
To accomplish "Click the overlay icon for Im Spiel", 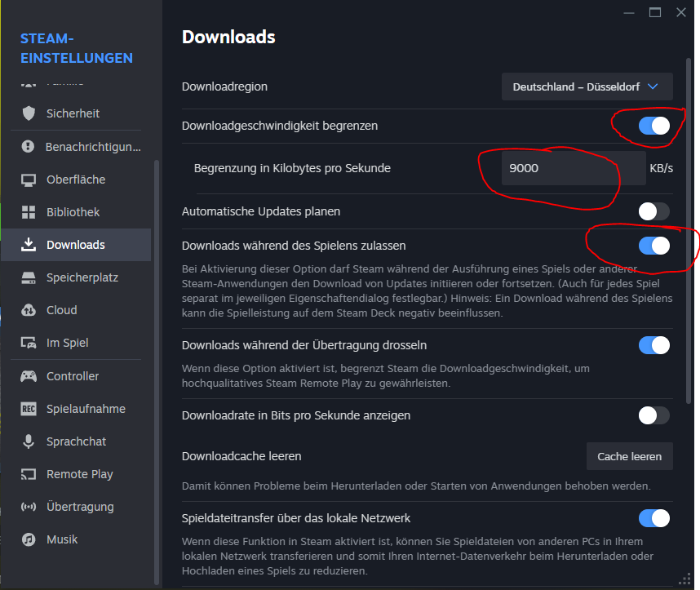I will click(29, 343).
